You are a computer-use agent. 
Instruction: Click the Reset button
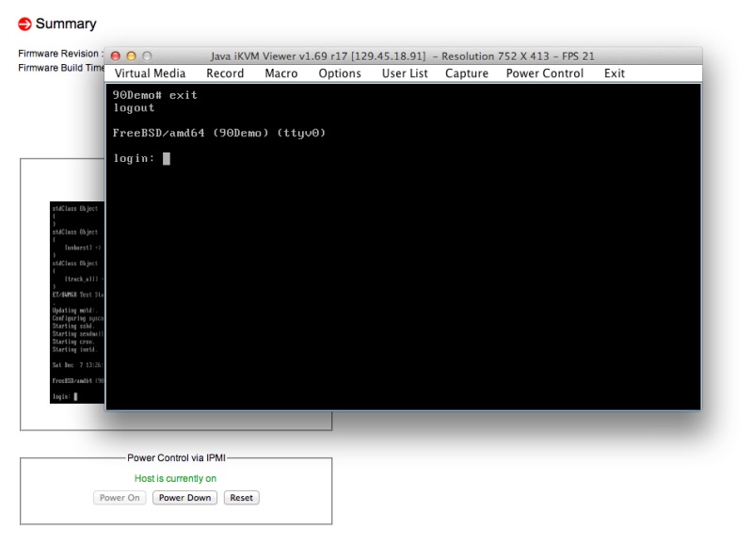[241, 498]
